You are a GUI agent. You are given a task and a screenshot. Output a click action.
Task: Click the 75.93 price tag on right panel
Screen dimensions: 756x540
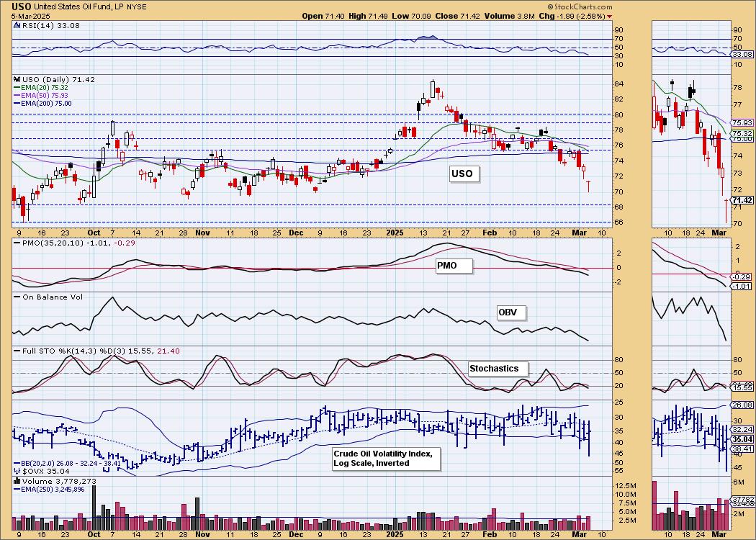coord(743,123)
